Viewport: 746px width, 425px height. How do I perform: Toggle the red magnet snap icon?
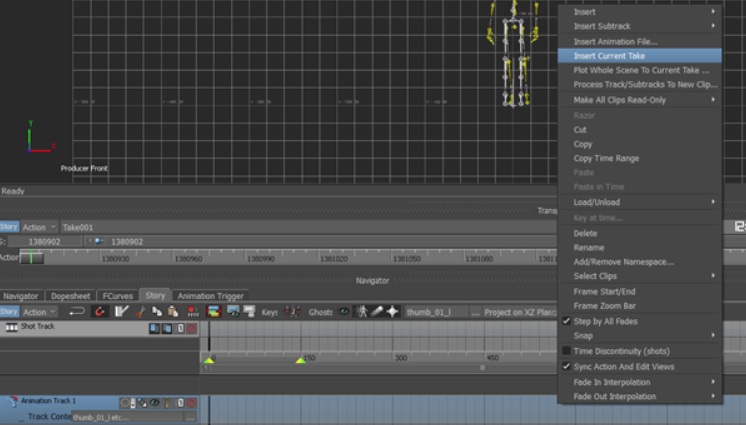99,312
